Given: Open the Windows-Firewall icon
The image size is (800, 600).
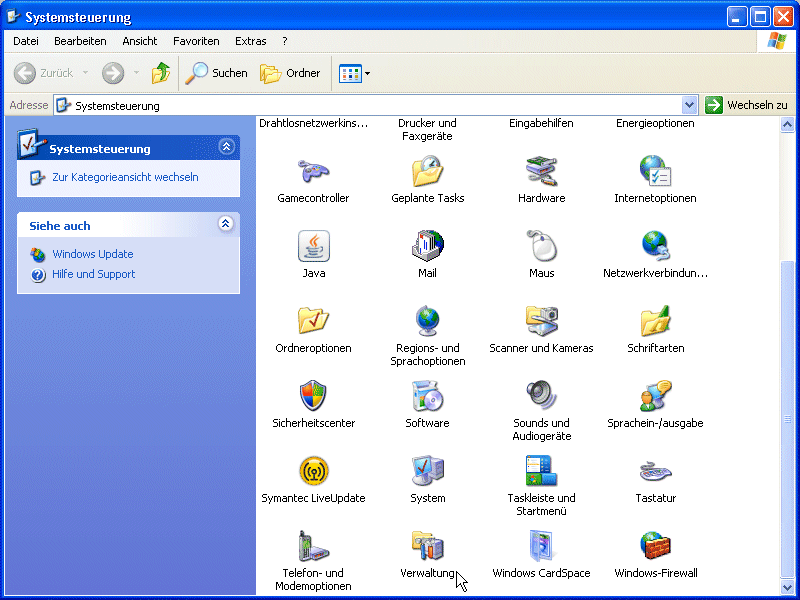Looking at the screenshot, I should click(x=656, y=546).
